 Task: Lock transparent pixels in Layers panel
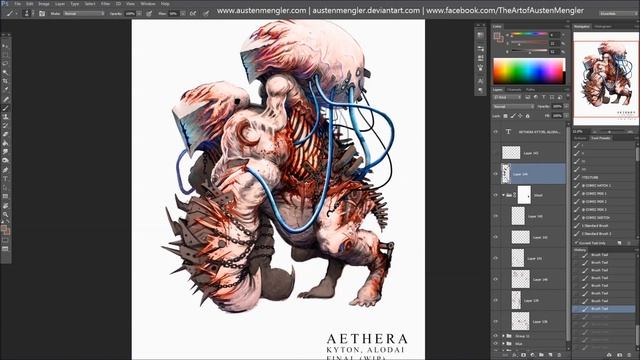point(505,116)
